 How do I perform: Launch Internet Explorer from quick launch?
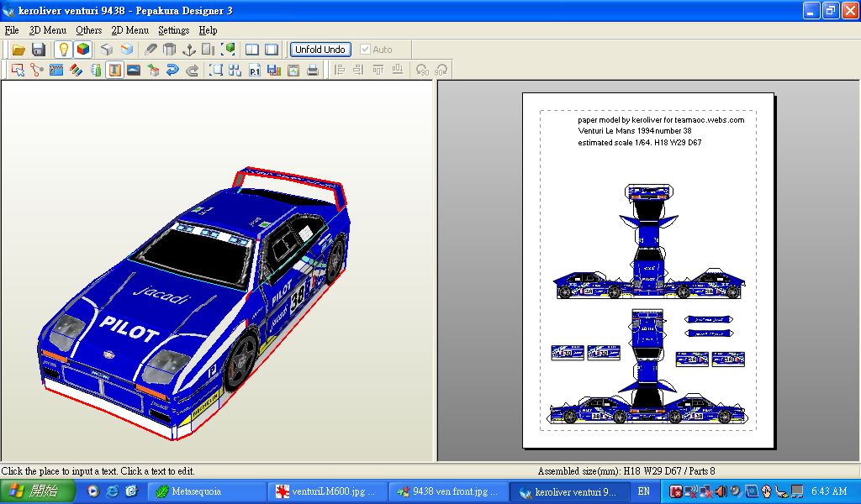click(x=112, y=491)
